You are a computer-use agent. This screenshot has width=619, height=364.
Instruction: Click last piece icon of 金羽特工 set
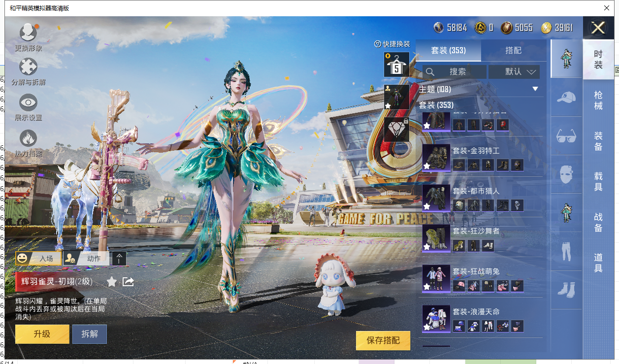pos(517,165)
